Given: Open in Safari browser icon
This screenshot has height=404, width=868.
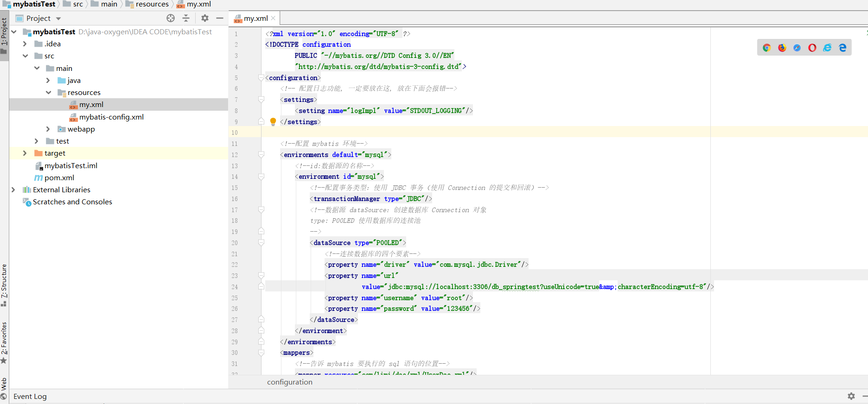Looking at the screenshot, I should coord(797,48).
